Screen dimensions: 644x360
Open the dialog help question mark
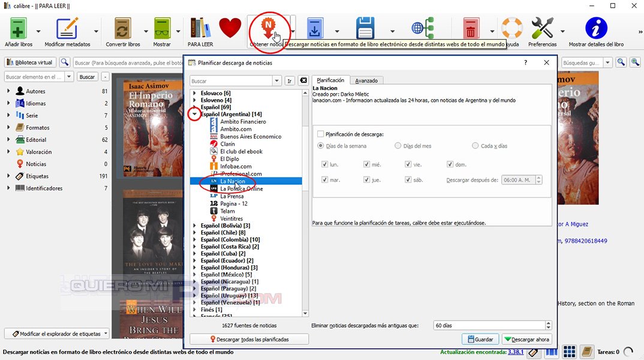click(525, 62)
